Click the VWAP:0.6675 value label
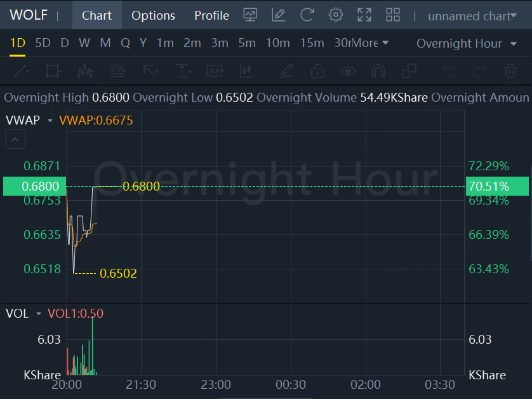Viewport: 532px width, 399px height. 96,120
